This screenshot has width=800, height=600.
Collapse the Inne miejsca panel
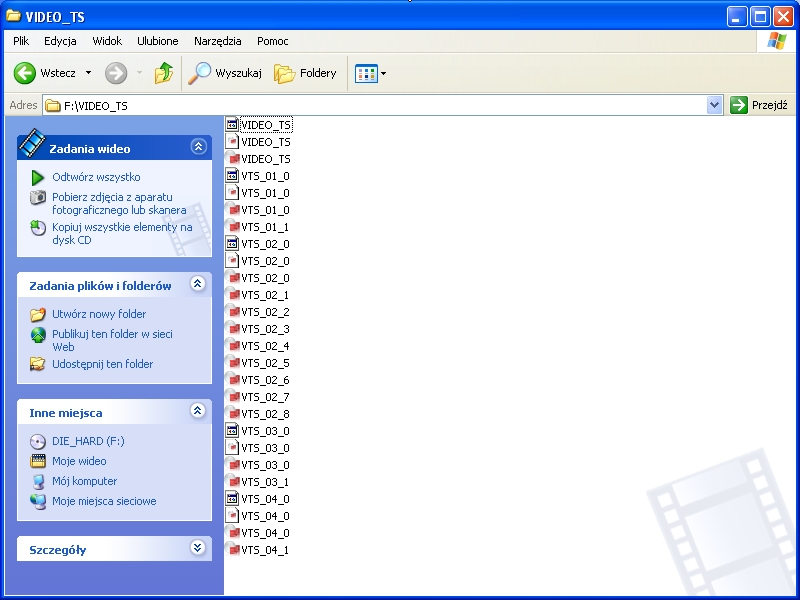[x=198, y=411]
